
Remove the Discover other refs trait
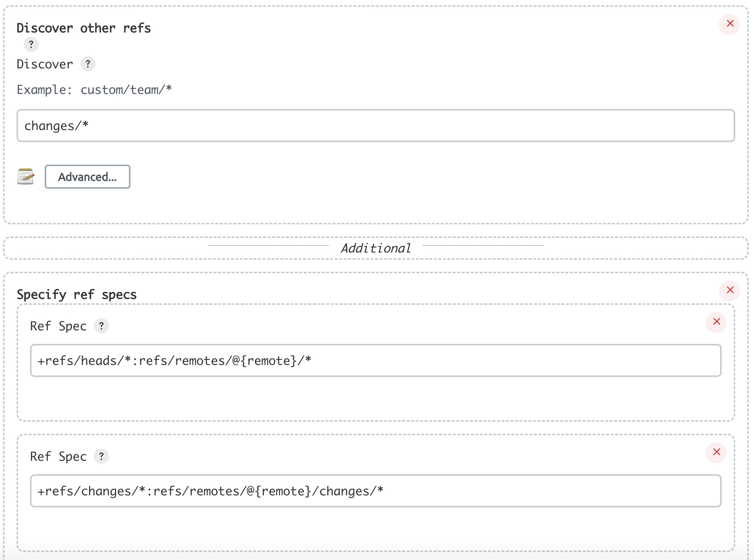(730, 24)
